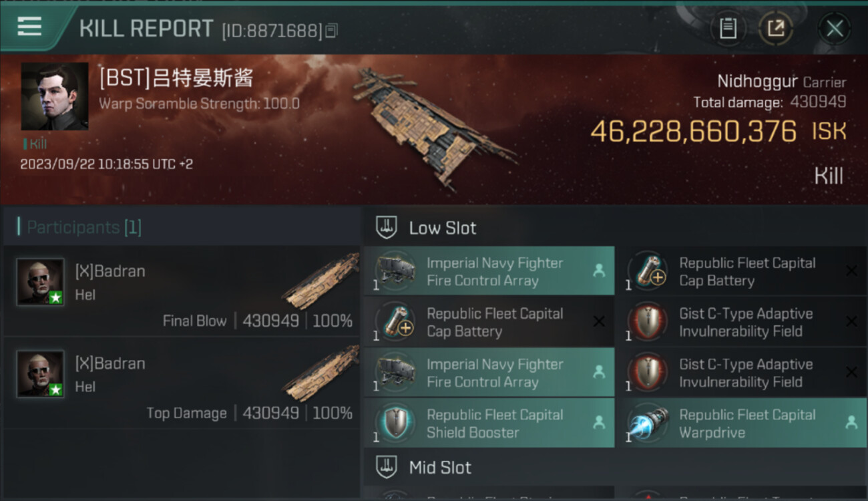Open the Participants [1] tab
868x501 pixels.
[83, 228]
